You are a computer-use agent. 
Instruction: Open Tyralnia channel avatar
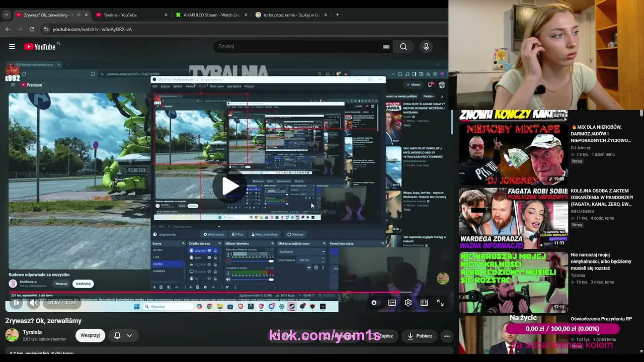pos(12,335)
